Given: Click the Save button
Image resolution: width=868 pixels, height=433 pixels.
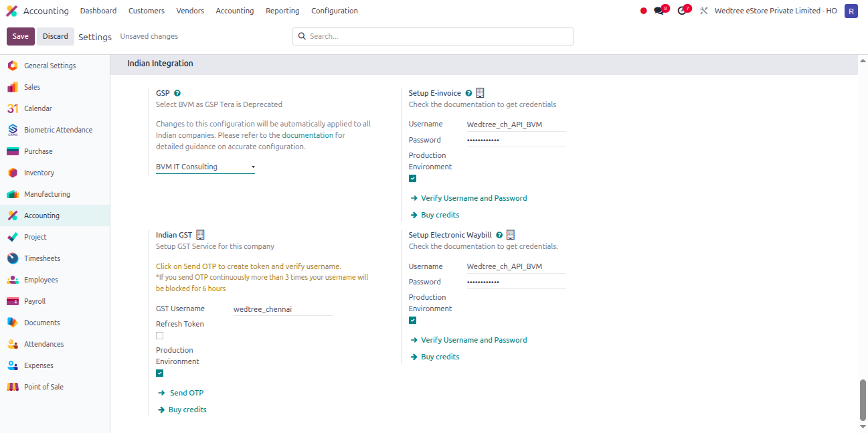Looking at the screenshot, I should [20, 36].
